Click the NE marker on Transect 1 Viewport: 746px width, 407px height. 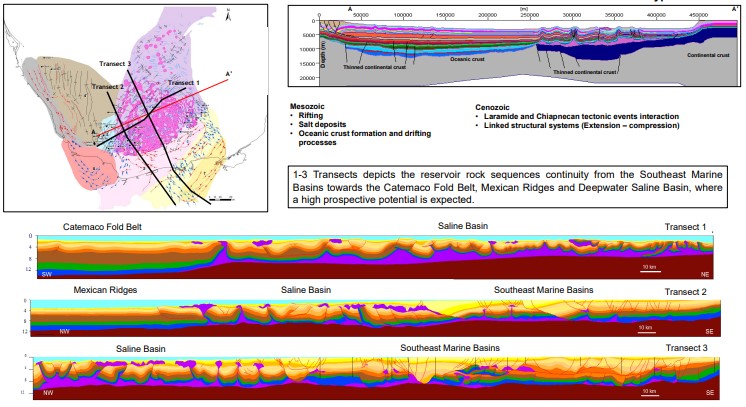(x=706, y=273)
